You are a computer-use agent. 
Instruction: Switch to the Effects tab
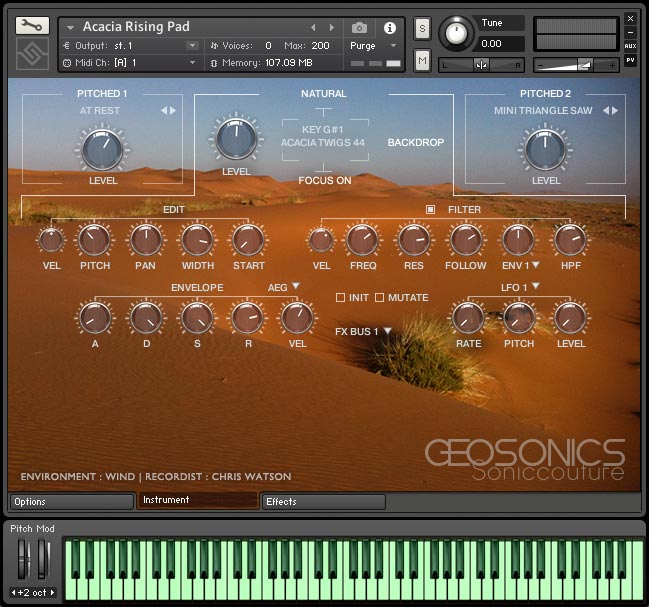tap(323, 501)
